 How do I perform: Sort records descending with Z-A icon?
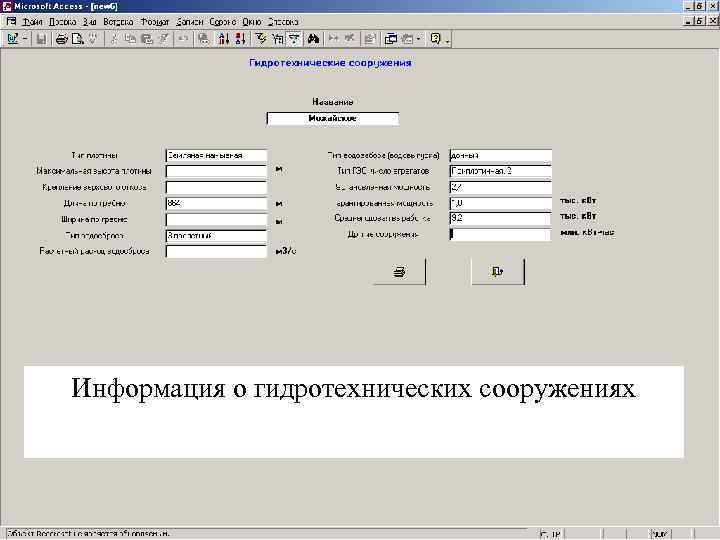click(x=240, y=39)
